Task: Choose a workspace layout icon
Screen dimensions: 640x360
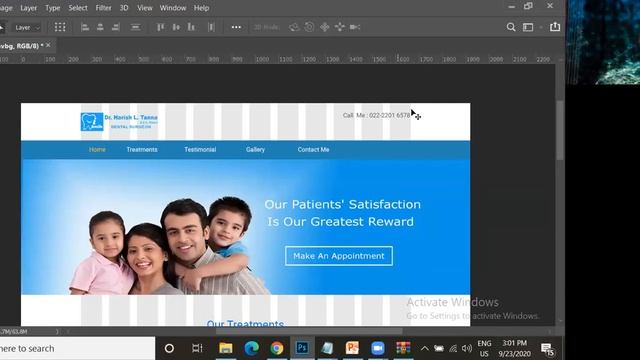Action: tap(528, 27)
